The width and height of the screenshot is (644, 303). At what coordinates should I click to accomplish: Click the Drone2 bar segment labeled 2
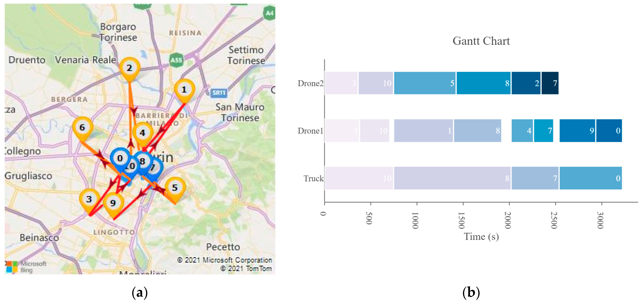coord(526,83)
